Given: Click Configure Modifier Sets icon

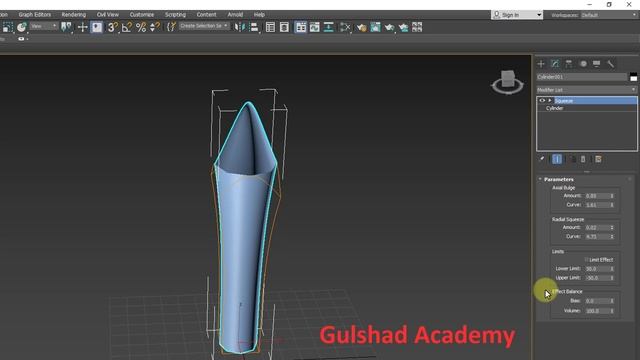Looking at the screenshot, I should (598, 159).
